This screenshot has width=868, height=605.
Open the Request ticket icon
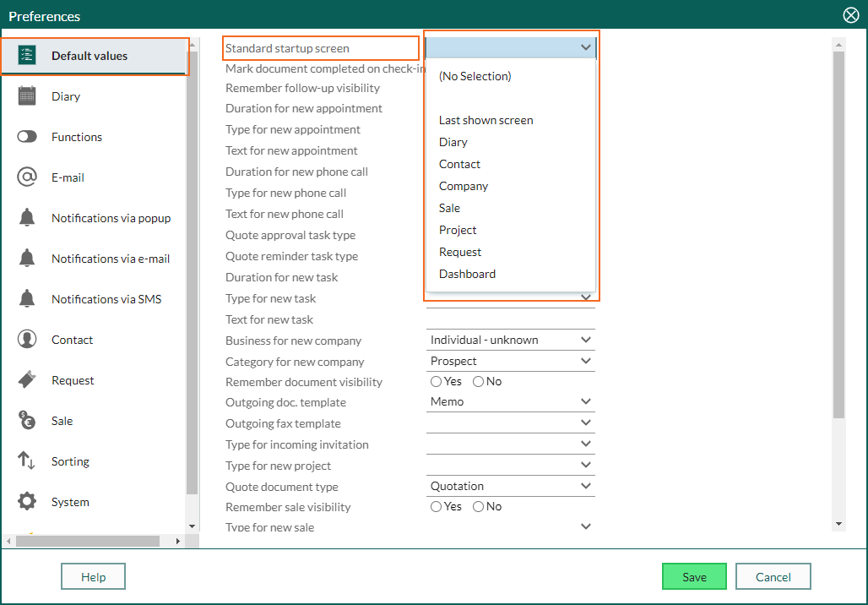tap(26, 379)
